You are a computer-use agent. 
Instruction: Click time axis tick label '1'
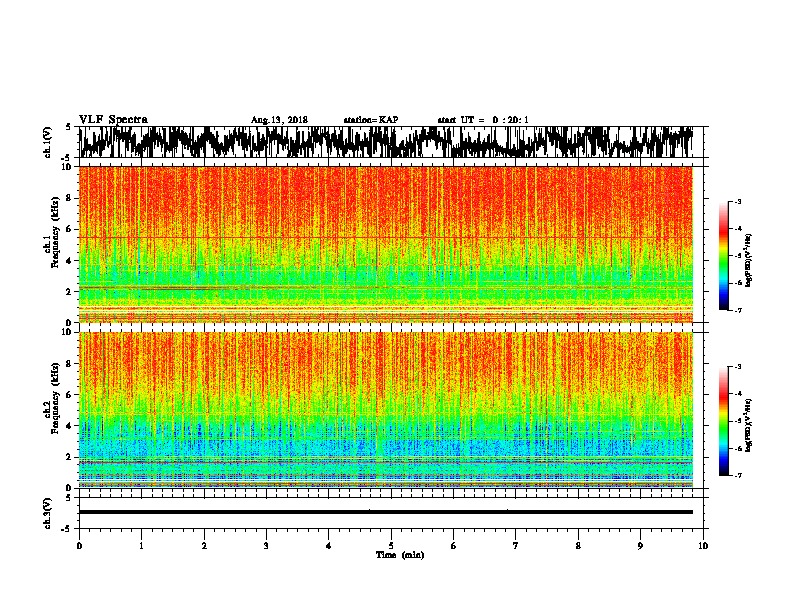click(x=141, y=546)
